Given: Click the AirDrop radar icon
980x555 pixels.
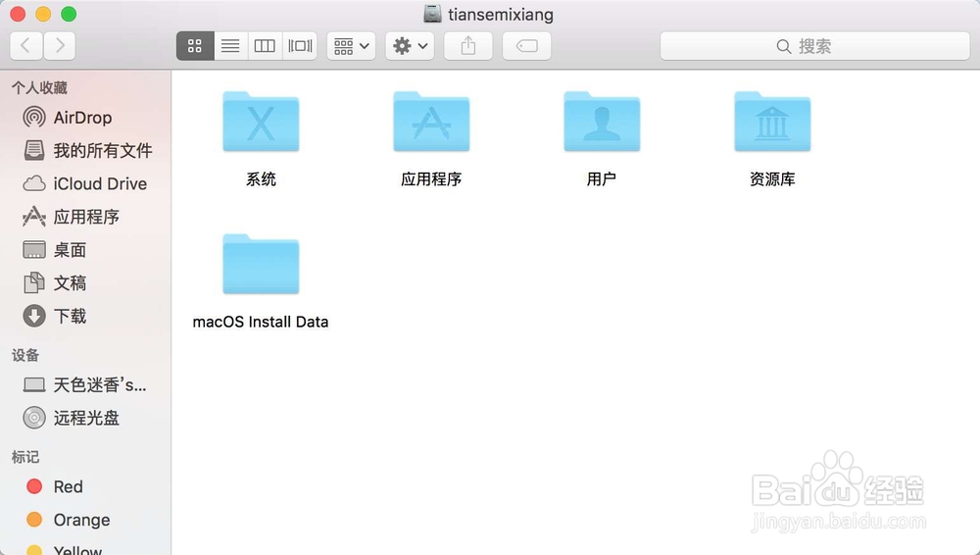Looking at the screenshot, I should 34,117.
